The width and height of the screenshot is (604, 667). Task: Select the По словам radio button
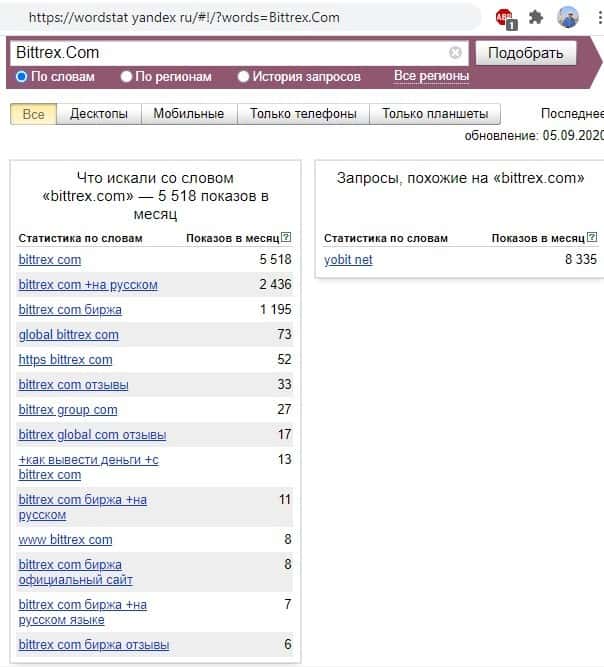21,77
